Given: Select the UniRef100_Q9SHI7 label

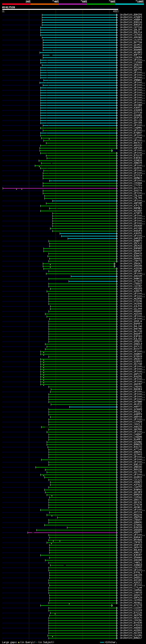Looking at the screenshot, I should [131, 595].
